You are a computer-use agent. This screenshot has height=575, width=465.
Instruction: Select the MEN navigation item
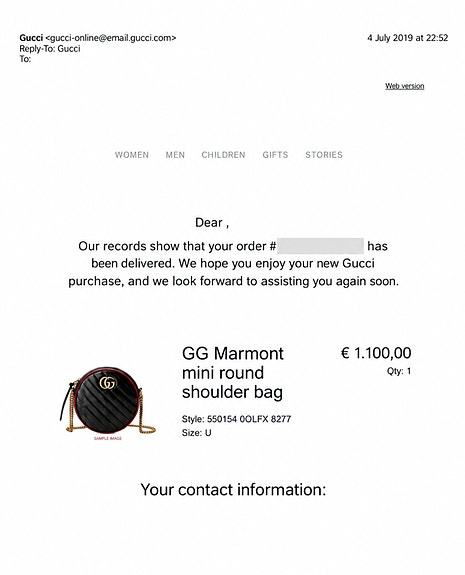175,155
